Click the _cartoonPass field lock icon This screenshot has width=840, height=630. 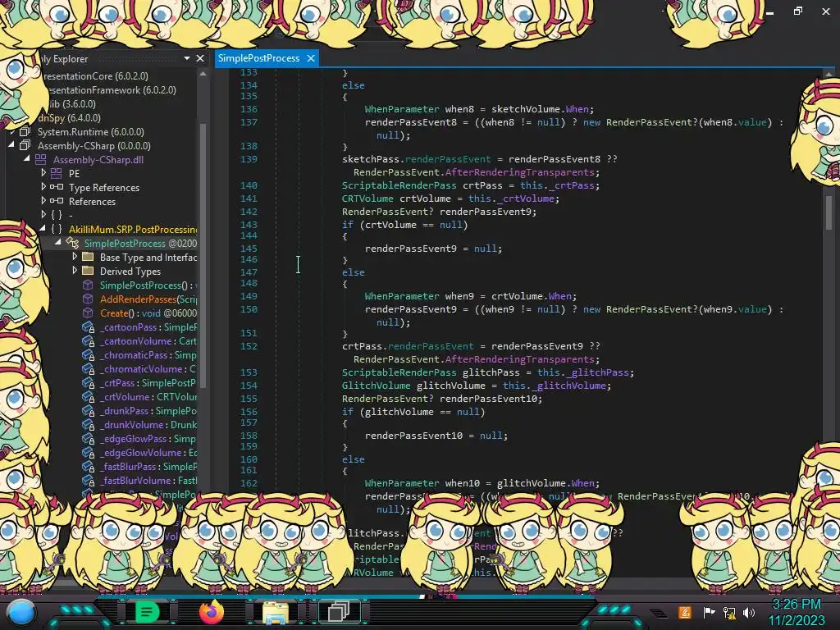(x=88, y=327)
